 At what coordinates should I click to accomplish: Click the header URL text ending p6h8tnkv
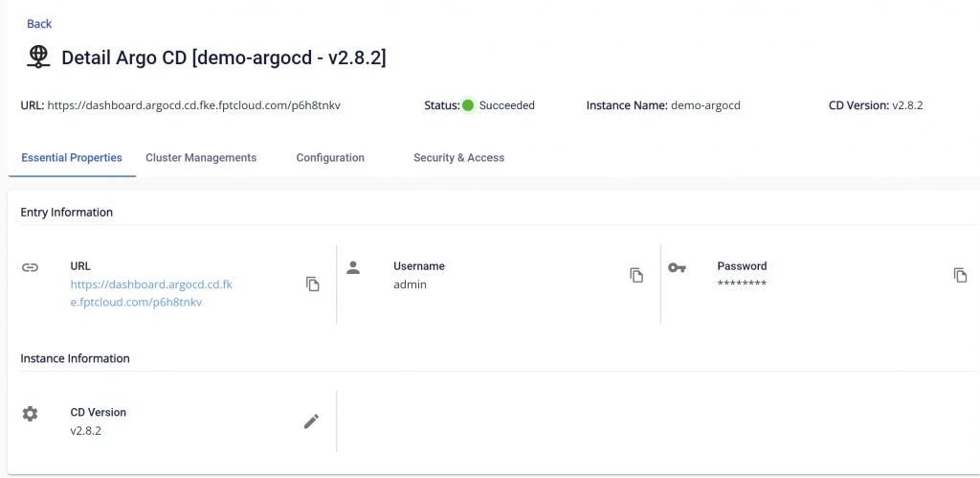pos(193,105)
